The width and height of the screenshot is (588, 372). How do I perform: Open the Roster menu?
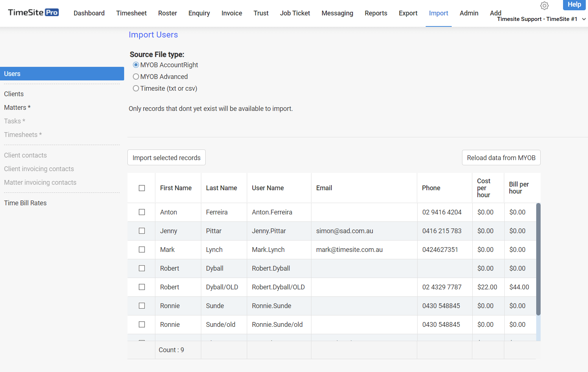167,13
